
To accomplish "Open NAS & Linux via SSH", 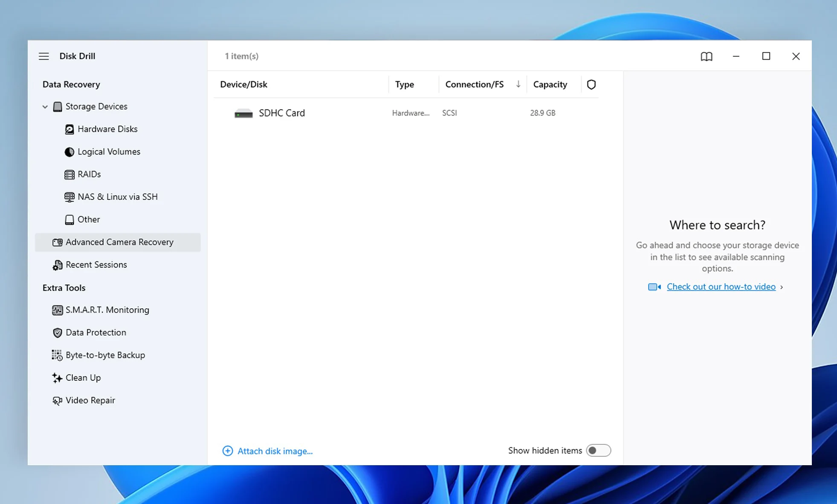I will [x=117, y=197].
